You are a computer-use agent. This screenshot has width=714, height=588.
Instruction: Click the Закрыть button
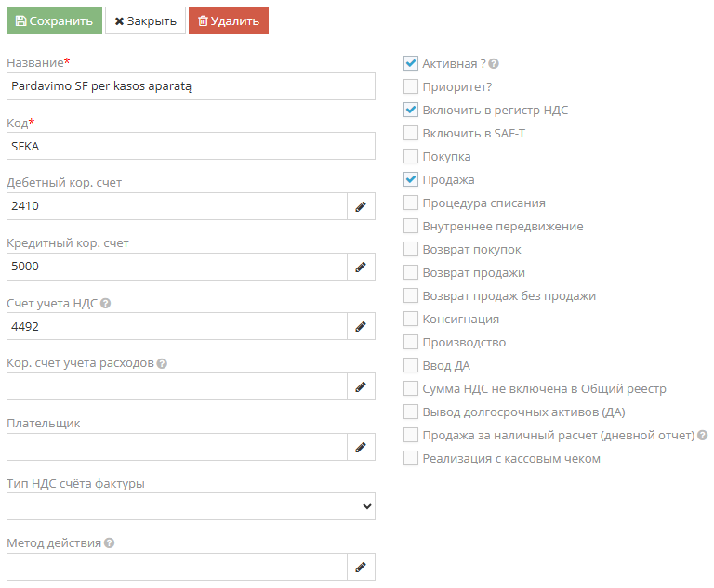pos(145,20)
